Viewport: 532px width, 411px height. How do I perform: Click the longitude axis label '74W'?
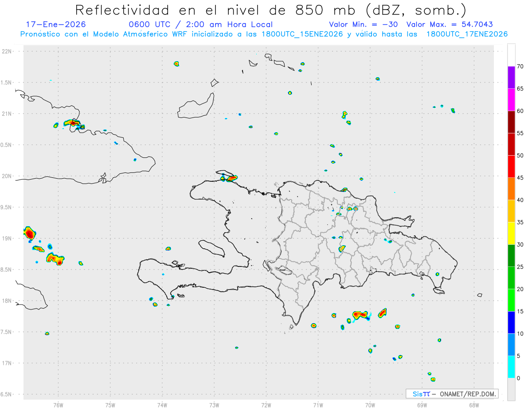tap(162, 405)
